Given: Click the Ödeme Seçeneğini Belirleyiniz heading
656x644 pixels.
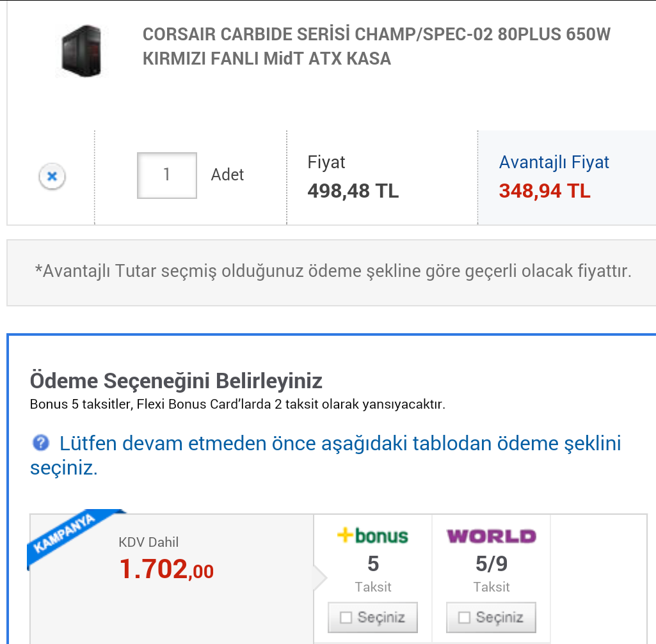Looking at the screenshot, I should (x=176, y=381).
